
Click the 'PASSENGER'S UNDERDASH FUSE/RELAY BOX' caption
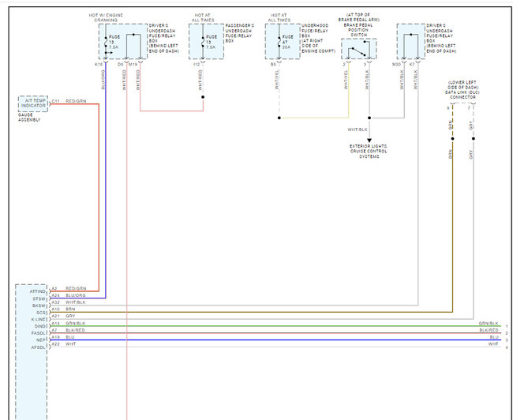(239, 33)
